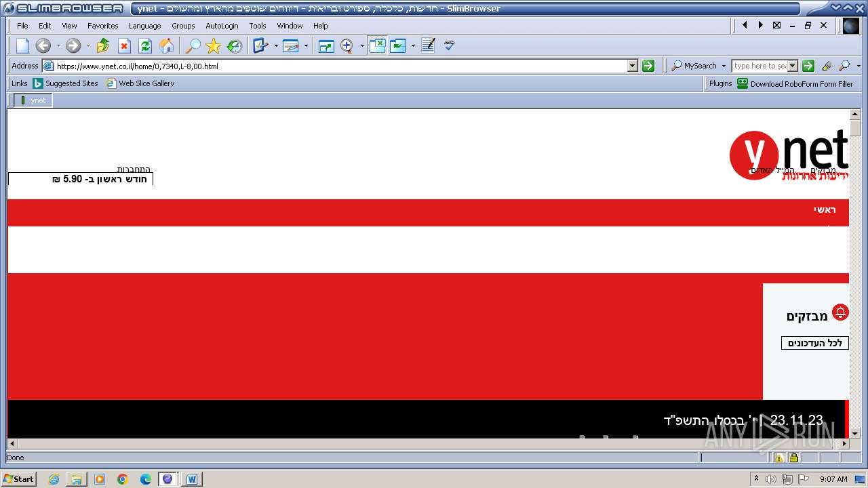Click the form edit pencil icon

tap(291, 45)
